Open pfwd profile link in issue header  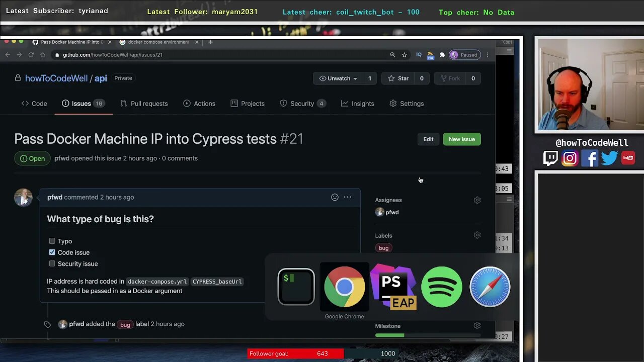pos(62,158)
